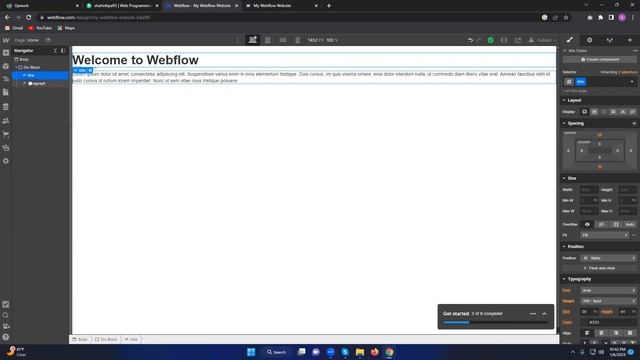The width and height of the screenshot is (640, 360).
Task: Click the Width input field
Action: point(589,190)
